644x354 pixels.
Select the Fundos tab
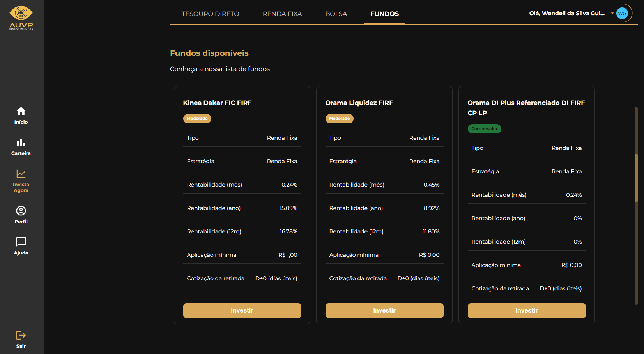click(x=384, y=14)
